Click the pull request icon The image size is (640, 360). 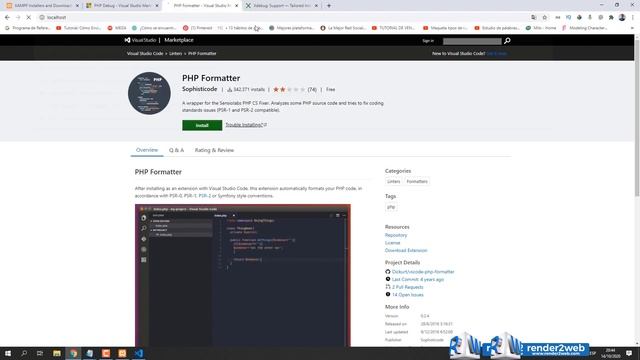coord(388,287)
